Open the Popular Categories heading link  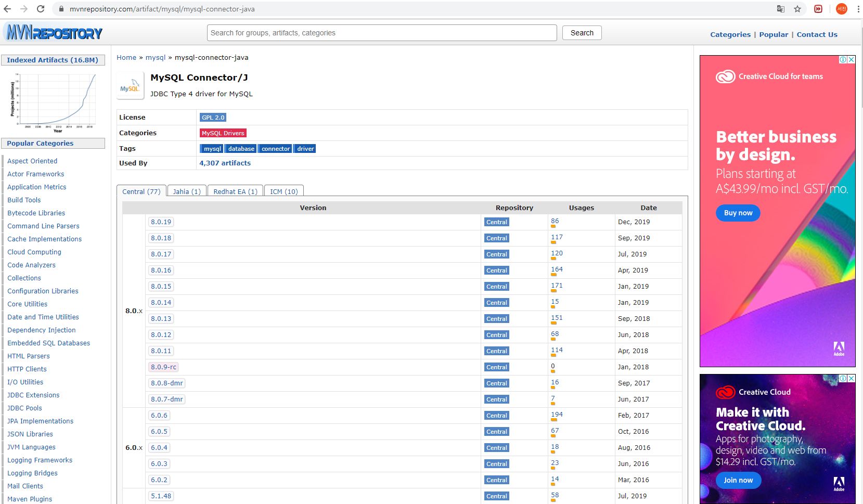click(x=40, y=143)
